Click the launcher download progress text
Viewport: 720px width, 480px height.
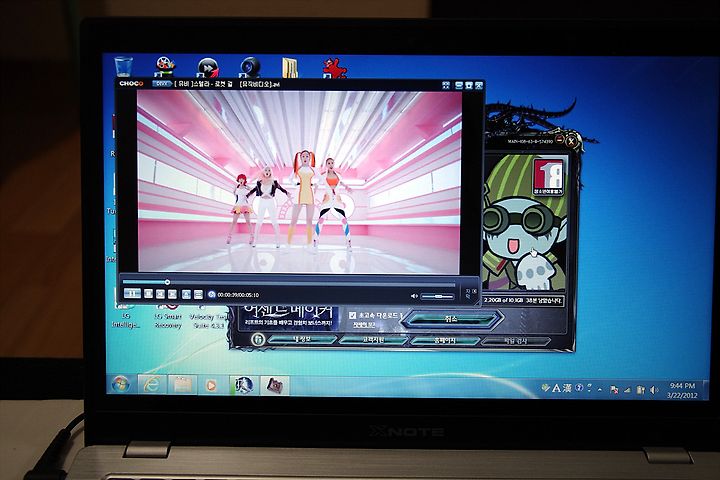click(523, 300)
